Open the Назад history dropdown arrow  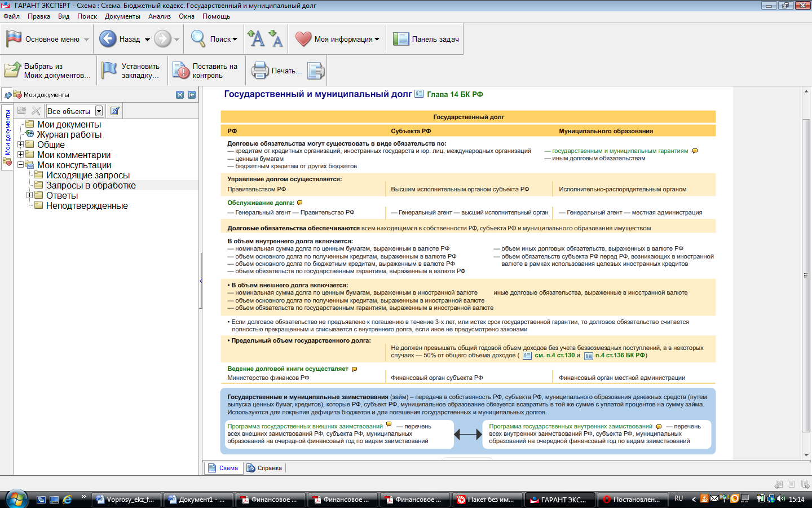coord(148,40)
